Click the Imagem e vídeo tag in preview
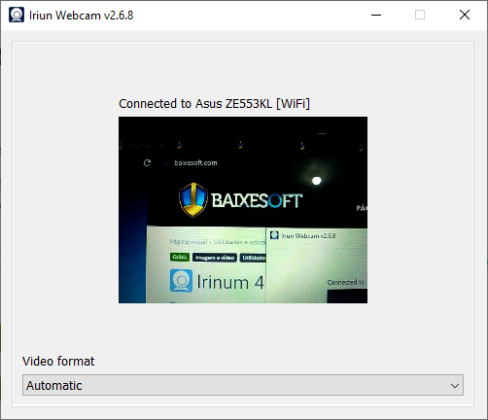This screenshot has width=488, height=420. (214, 258)
